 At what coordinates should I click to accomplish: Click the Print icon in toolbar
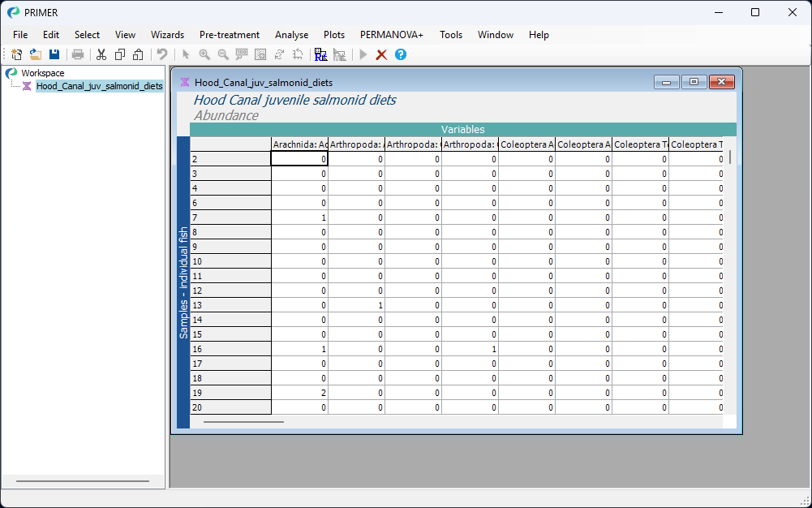click(x=78, y=54)
